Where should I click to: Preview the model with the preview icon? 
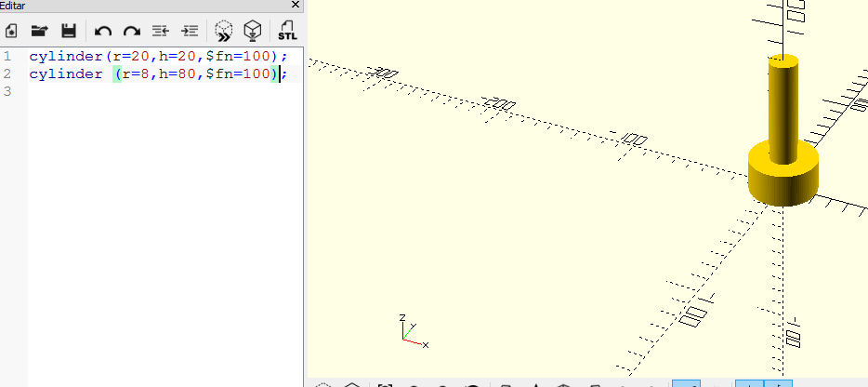223,31
